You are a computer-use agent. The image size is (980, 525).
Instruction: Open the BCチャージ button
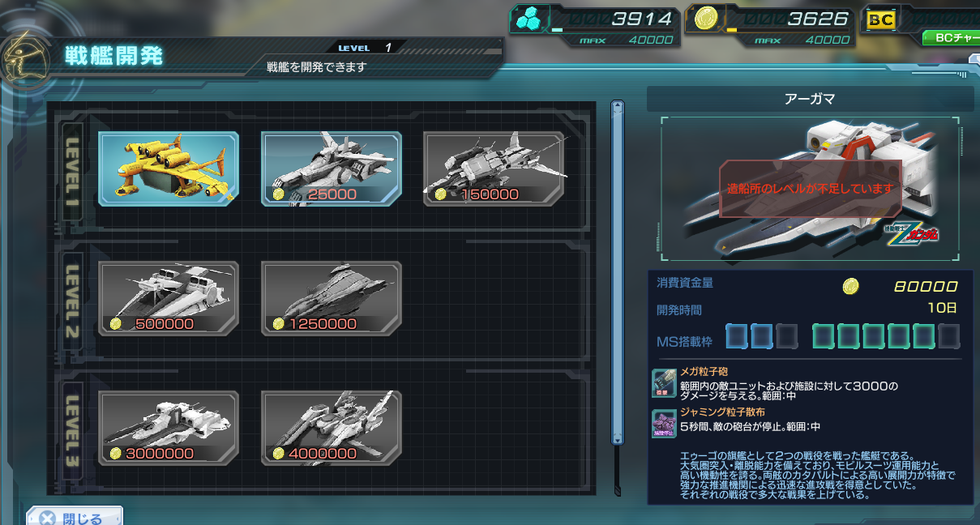(951, 38)
